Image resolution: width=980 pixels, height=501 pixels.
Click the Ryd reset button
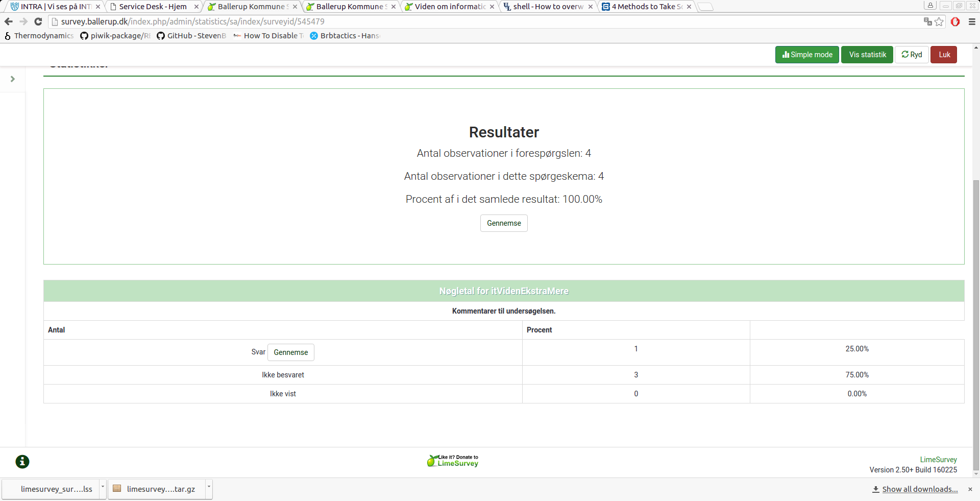tap(912, 55)
